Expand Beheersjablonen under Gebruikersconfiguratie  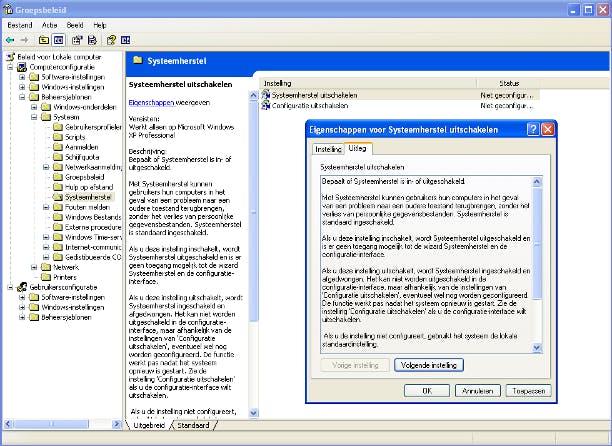(x=22, y=317)
